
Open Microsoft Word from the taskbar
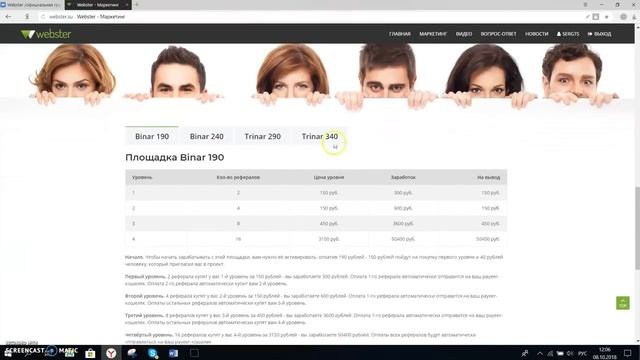tap(173, 353)
